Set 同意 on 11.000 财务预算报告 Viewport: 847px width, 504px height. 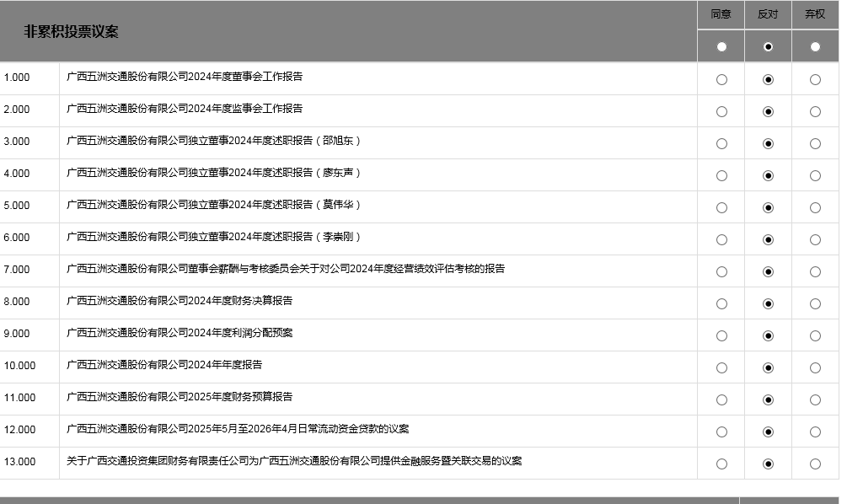[x=721, y=400]
